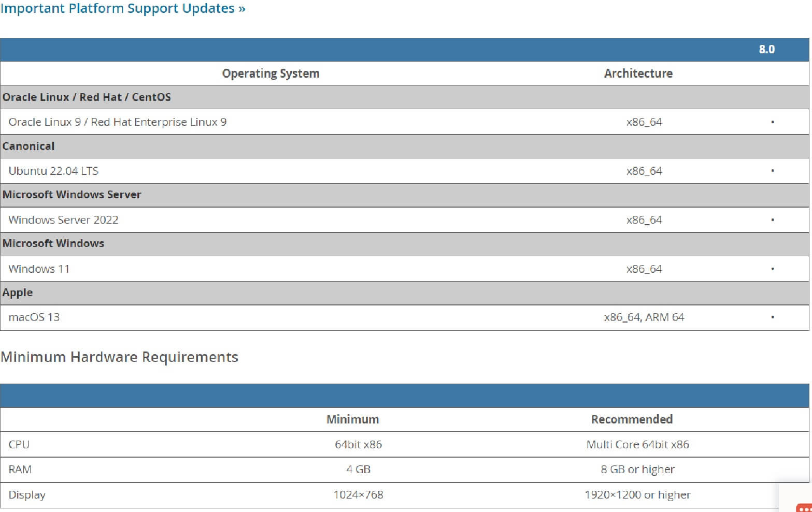
Task: Select the Canonical group heading
Action: [x=29, y=147]
